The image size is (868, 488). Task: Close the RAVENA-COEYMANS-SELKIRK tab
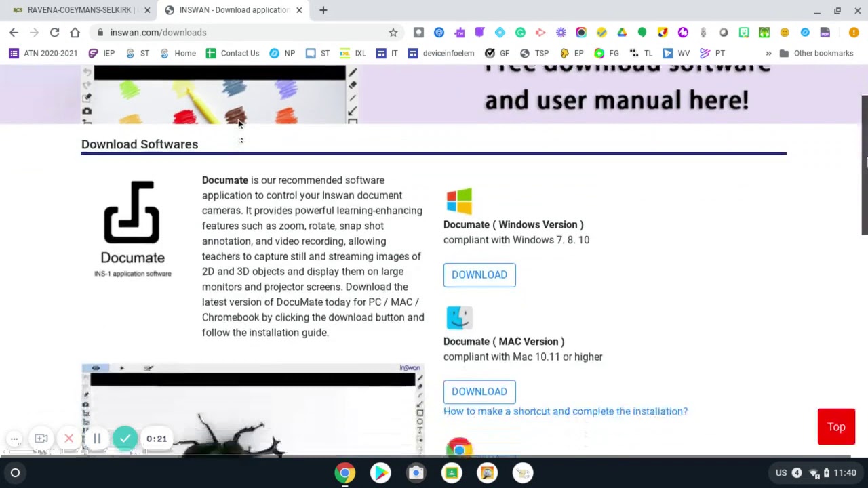147,10
